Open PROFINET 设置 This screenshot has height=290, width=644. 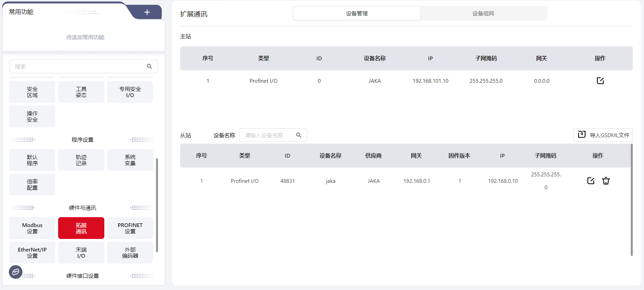[x=130, y=228]
